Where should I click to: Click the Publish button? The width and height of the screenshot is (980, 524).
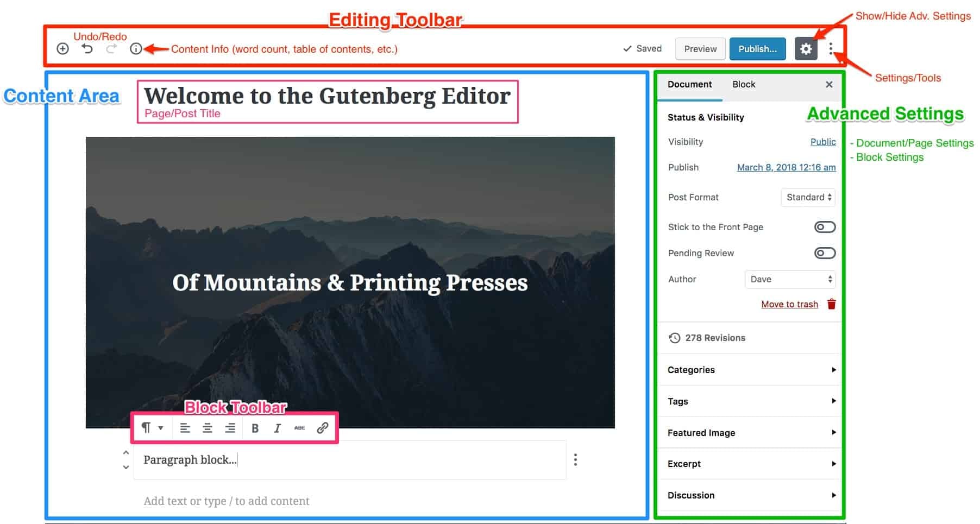tap(757, 48)
